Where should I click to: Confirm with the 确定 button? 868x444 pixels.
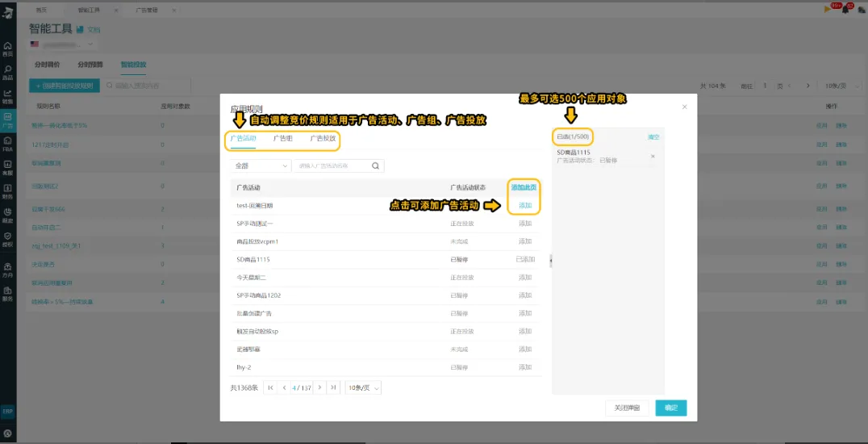671,408
